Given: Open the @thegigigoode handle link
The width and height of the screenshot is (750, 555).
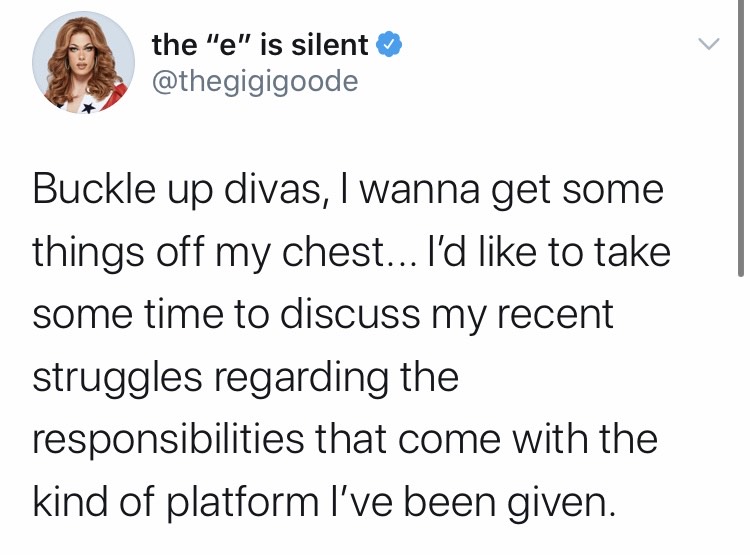Looking at the screenshot, I should (254, 80).
